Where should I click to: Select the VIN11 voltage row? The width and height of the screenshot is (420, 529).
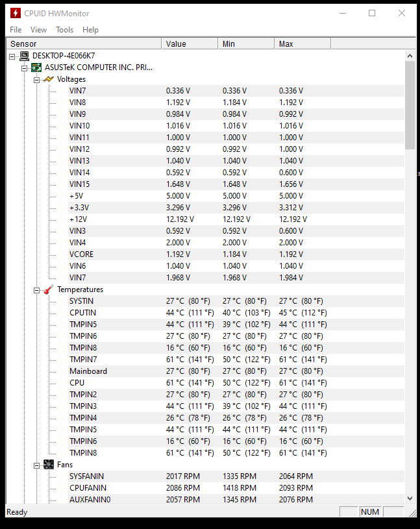coord(236,138)
